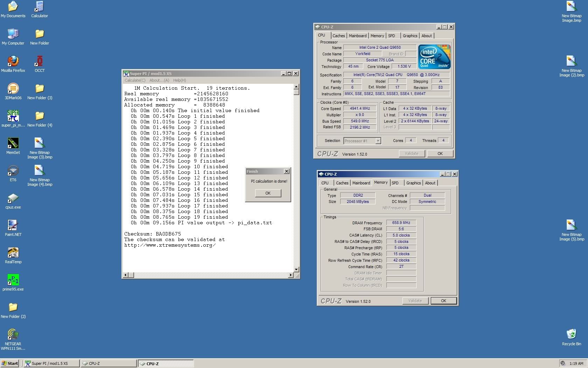
Task: Launch Paint.NET shortcut
Action: tap(13, 228)
